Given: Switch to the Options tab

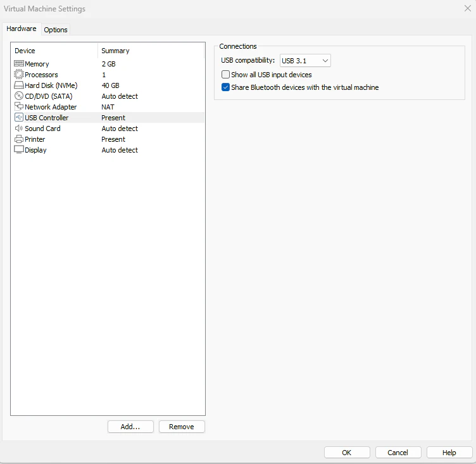Looking at the screenshot, I should tap(56, 30).
